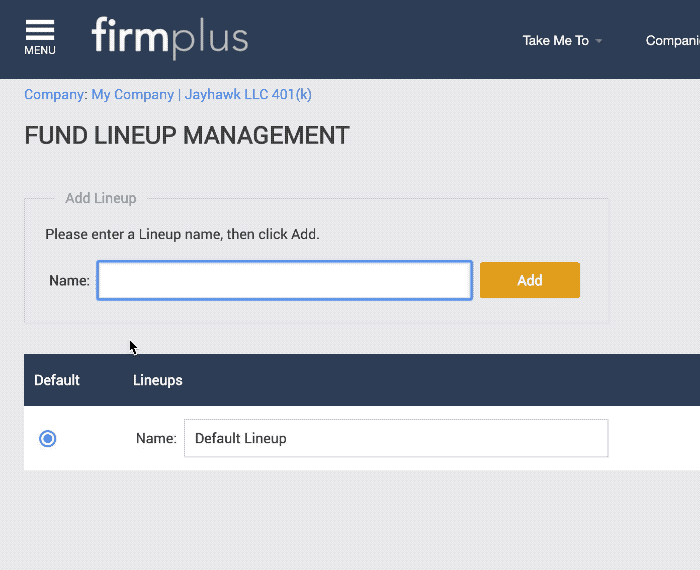Focus the Add Lineup Name input field

coord(285,280)
